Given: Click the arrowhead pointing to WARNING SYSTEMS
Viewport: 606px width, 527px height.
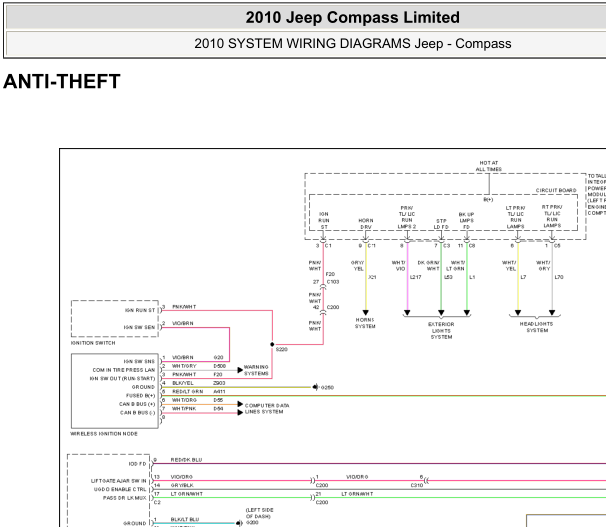Looking at the screenshot, I should (x=240, y=370).
